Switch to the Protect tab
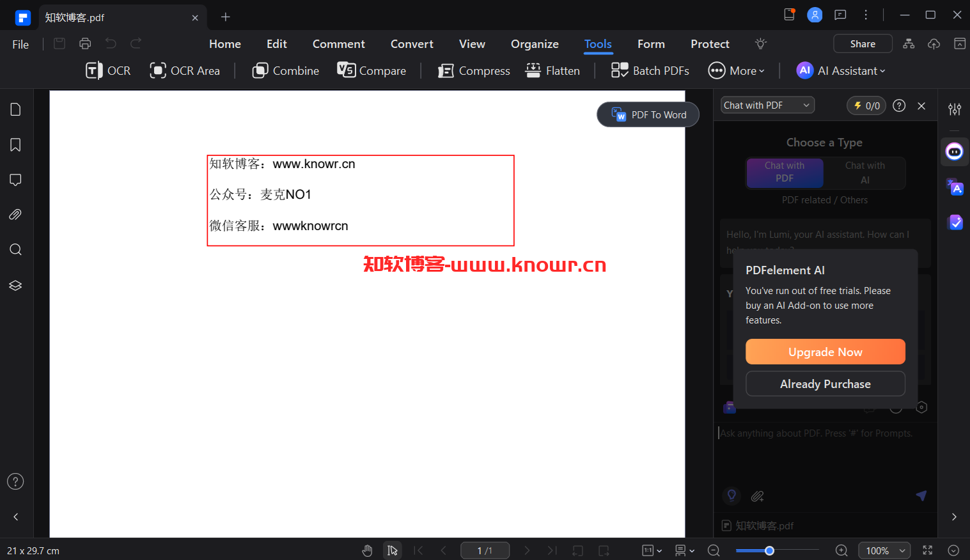970x560 pixels. [710, 44]
